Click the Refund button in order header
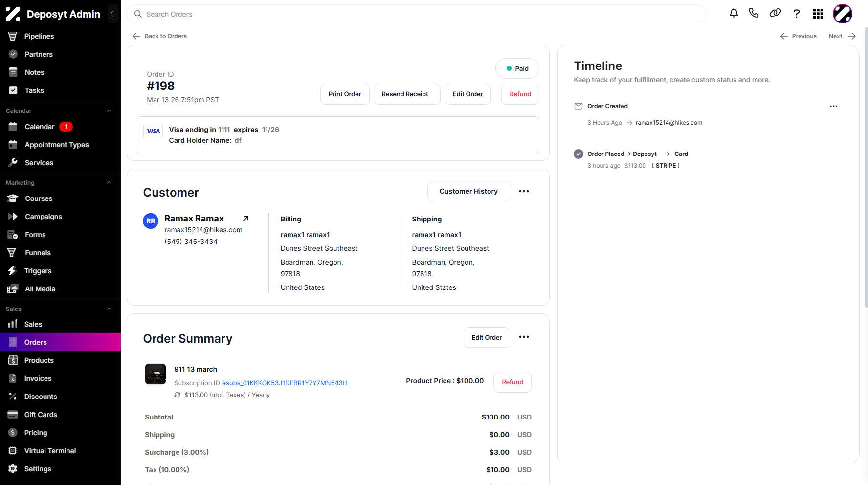Viewport: 868px width, 485px height. [x=520, y=94]
